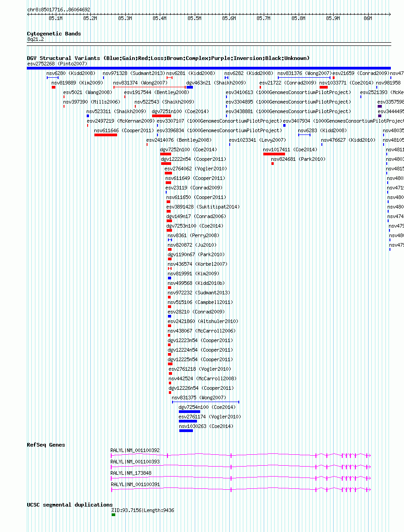Select %ID:93.7156|Length:9436 duplication label
The width and height of the screenshot is (404, 532).
point(143,510)
